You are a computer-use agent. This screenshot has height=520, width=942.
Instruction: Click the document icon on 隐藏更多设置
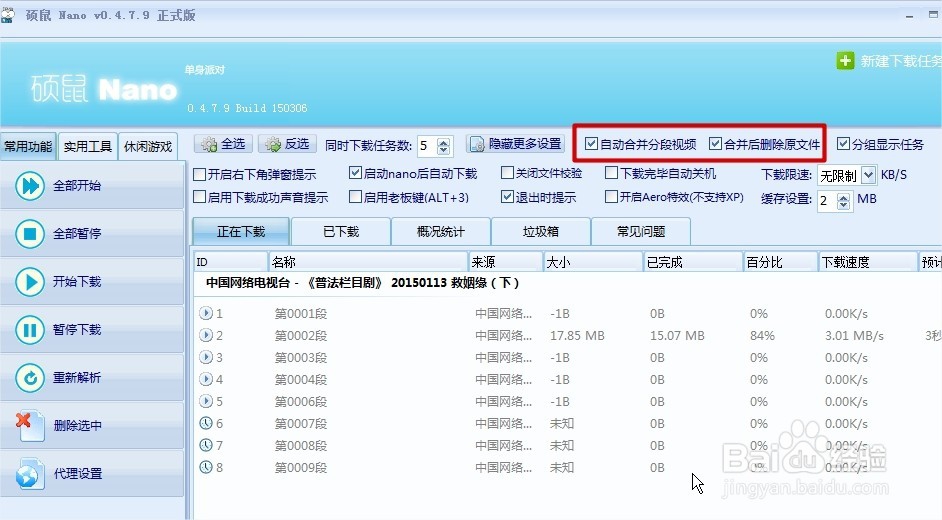tap(477, 144)
